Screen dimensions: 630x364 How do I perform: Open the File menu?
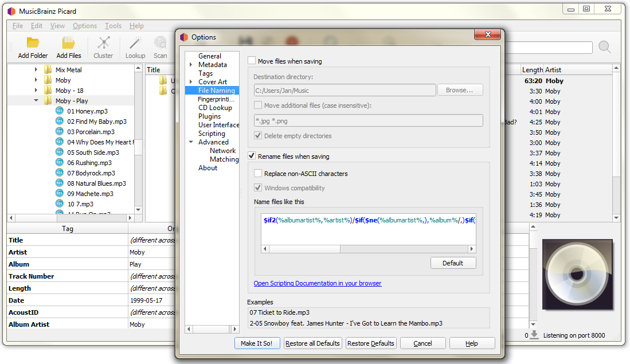pyautogui.click(x=18, y=26)
